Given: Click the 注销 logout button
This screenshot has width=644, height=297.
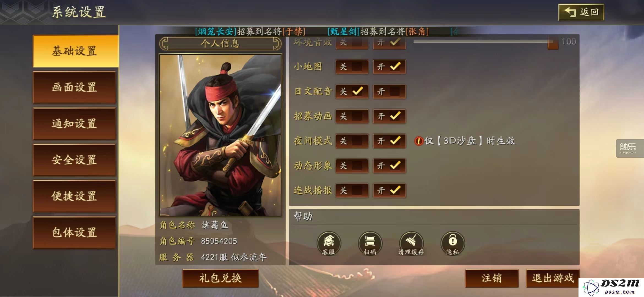Looking at the screenshot, I should [492, 278].
